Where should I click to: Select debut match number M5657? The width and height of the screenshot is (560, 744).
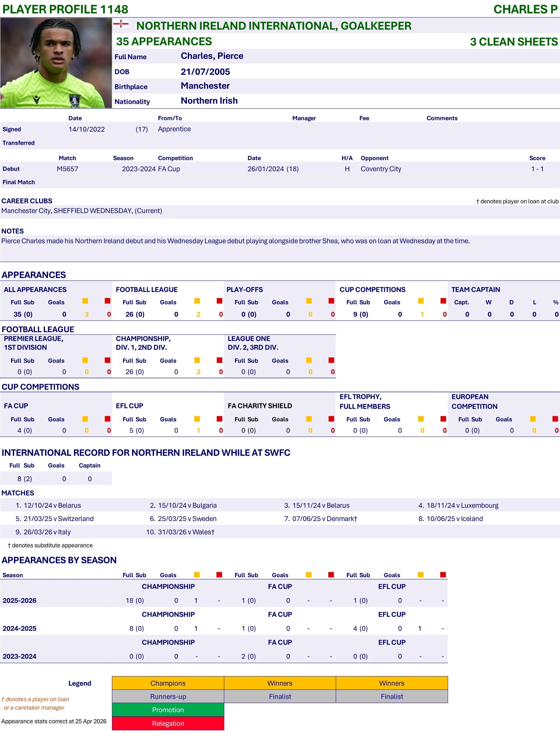[67, 169]
